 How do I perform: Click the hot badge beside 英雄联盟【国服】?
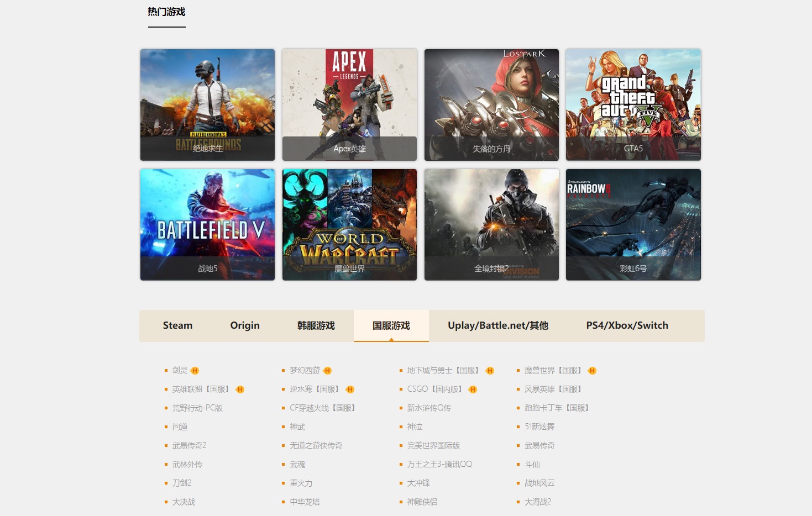coord(240,389)
